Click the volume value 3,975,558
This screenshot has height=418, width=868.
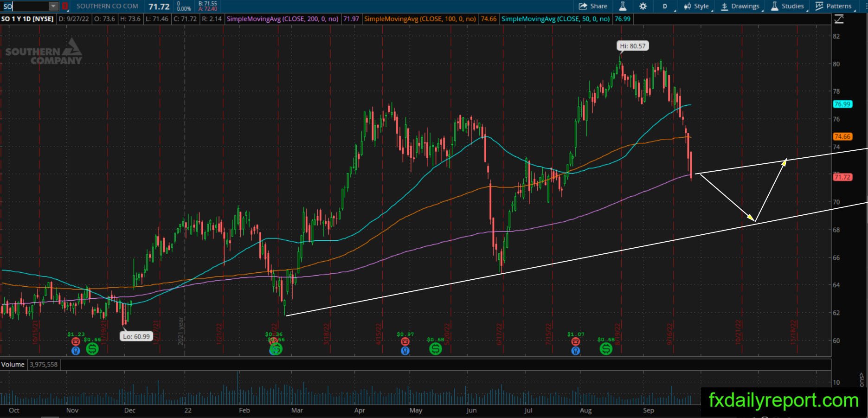(44, 365)
